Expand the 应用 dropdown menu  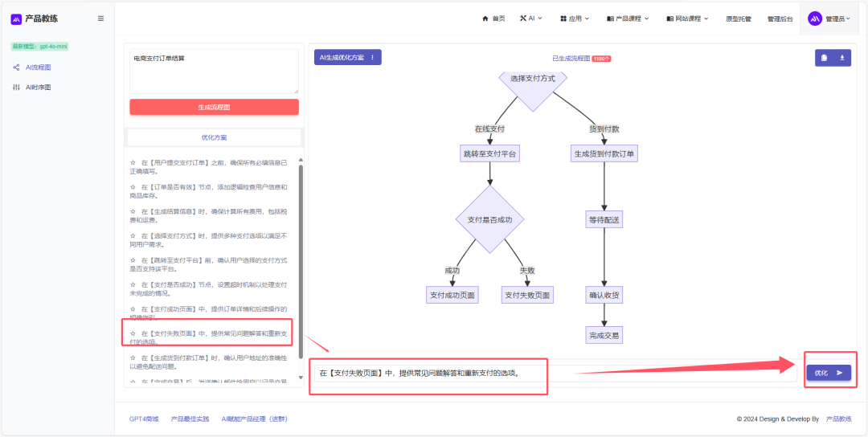point(575,18)
